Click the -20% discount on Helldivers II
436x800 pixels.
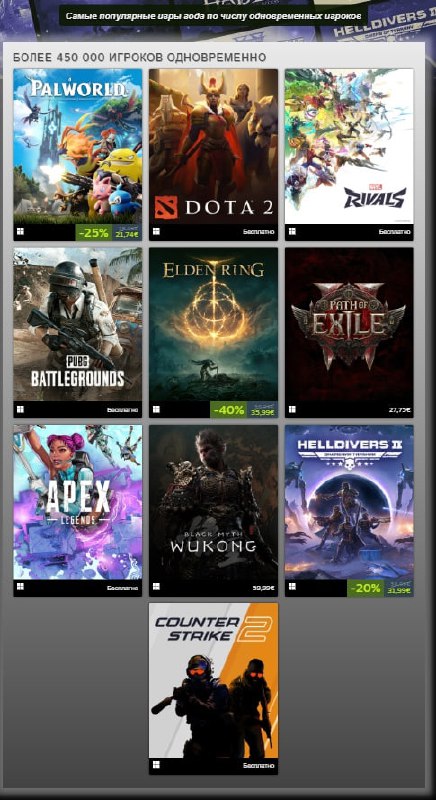click(366, 588)
